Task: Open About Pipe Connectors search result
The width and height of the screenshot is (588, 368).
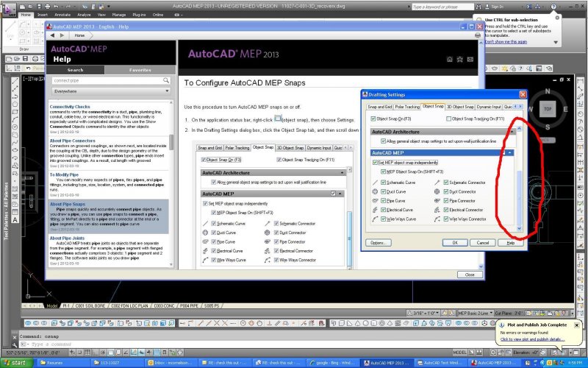Action: pyautogui.click(x=72, y=141)
